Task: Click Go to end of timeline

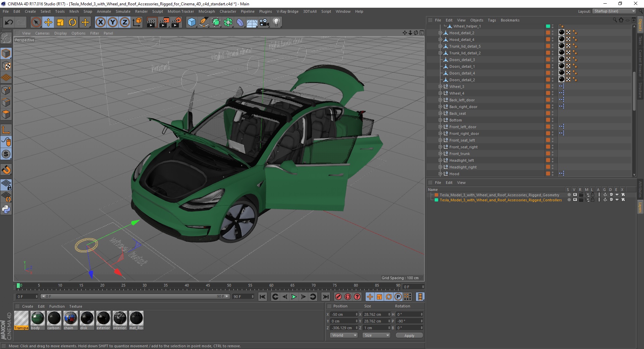Action: tap(325, 297)
